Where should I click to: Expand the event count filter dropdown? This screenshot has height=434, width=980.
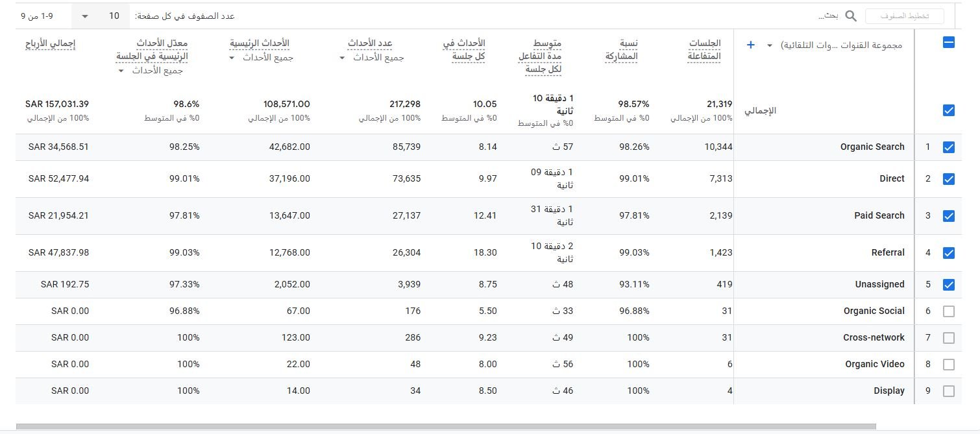point(343,58)
